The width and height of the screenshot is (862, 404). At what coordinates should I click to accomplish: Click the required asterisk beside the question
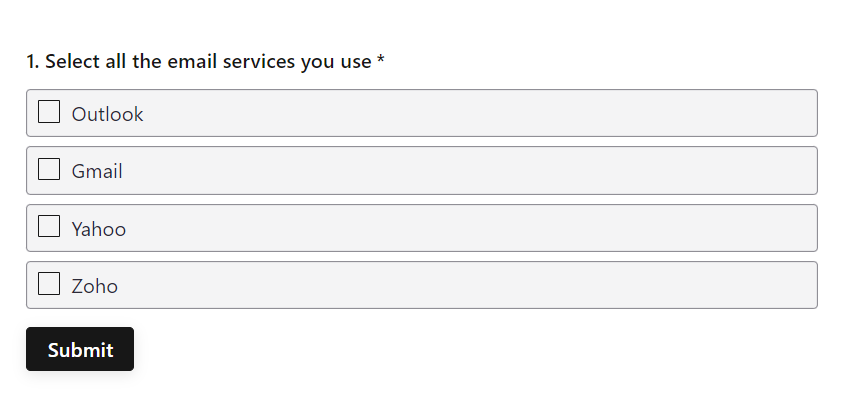click(380, 60)
